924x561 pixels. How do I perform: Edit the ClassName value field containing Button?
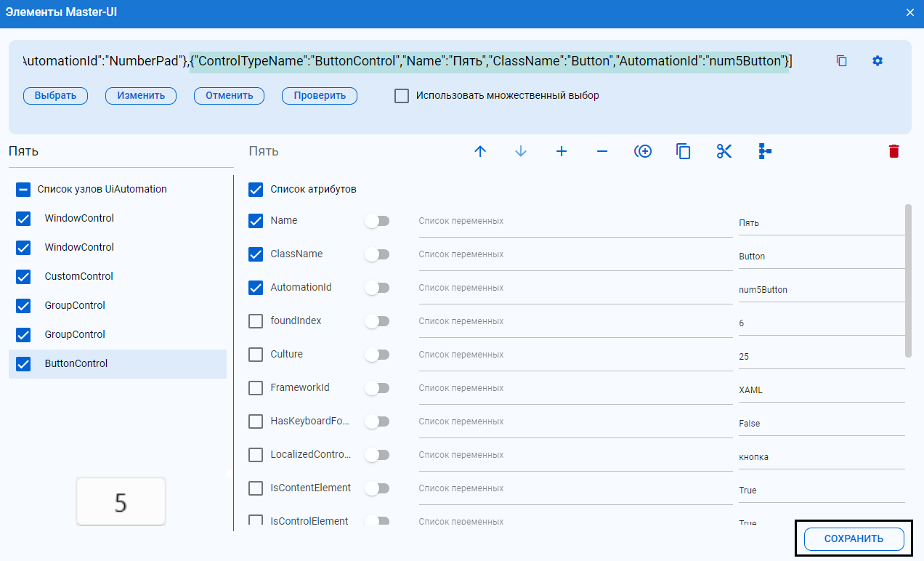point(822,257)
